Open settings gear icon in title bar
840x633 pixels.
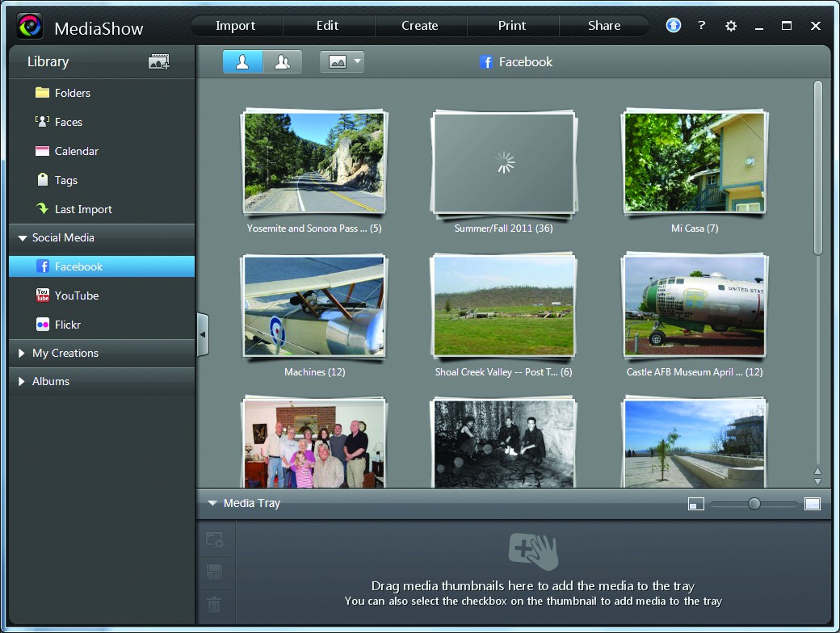(x=731, y=26)
